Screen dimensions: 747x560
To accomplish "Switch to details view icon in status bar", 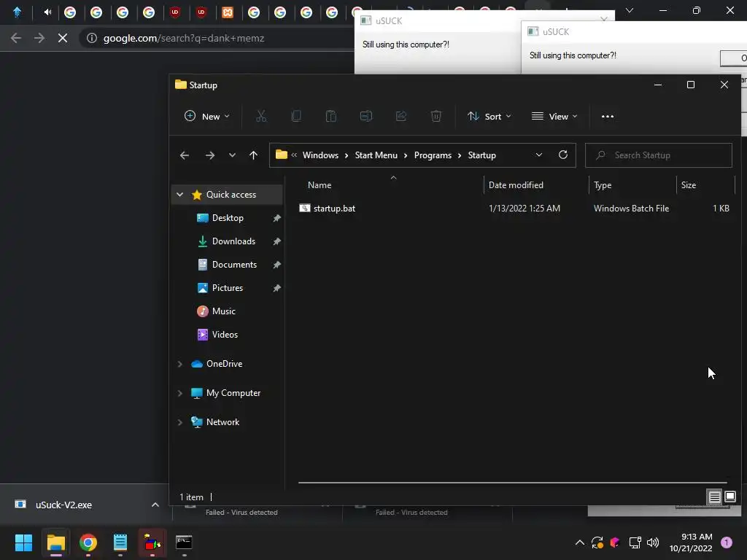I will tap(715, 497).
